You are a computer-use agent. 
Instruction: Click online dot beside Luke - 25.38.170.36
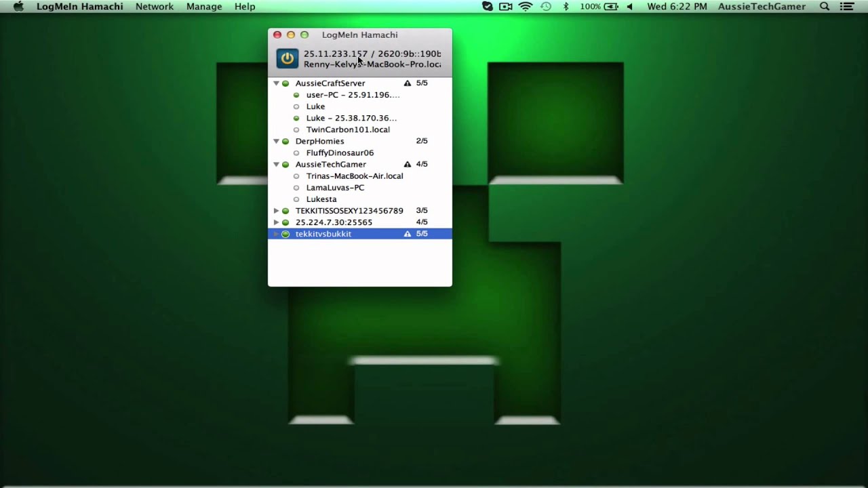click(296, 118)
